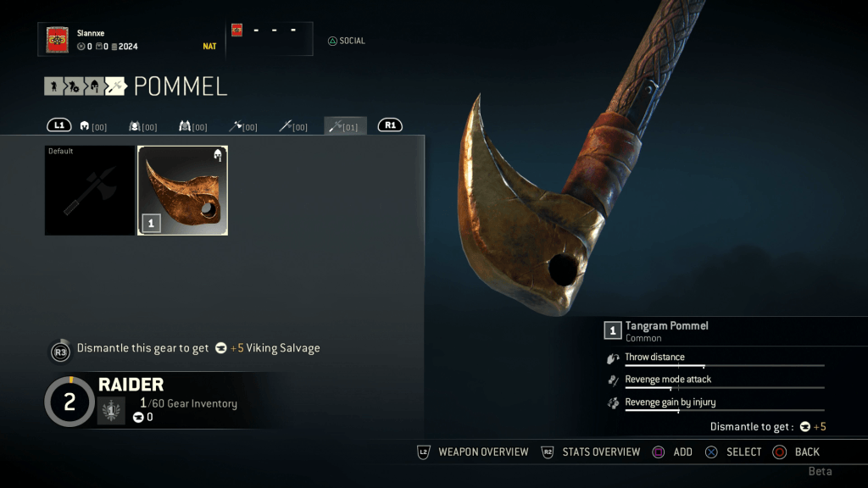The width and height of the screenshot is (868, 488).
Task: Open the Social menu triangle icon
Action: [x=332, y=41]
